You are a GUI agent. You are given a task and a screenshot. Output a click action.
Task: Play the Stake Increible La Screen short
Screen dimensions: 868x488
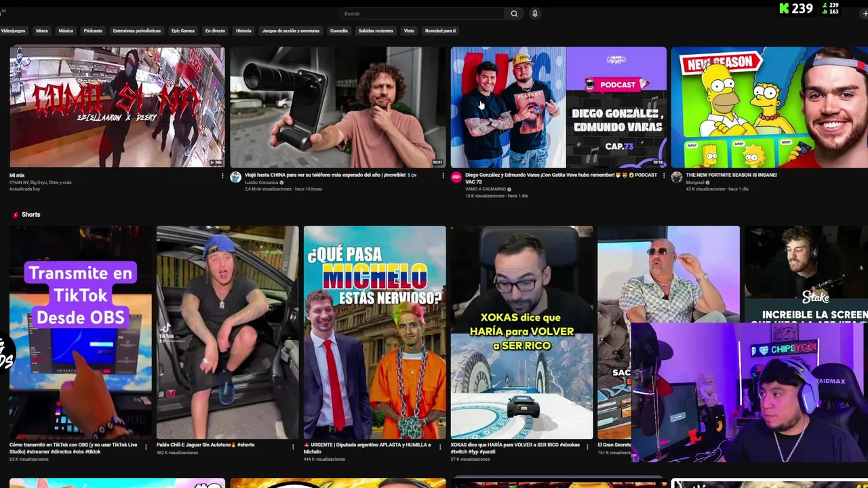click(806, 274)
